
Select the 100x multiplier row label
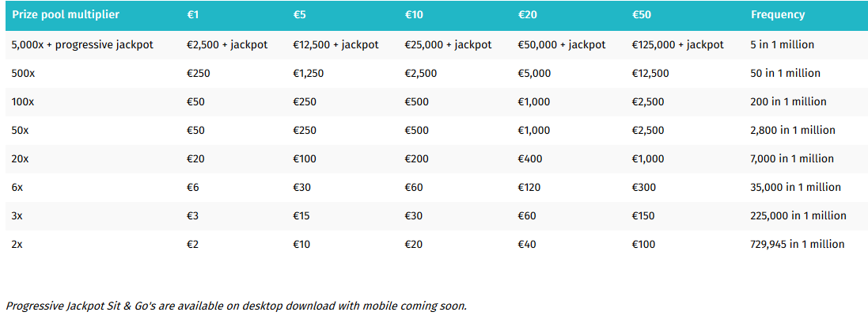pyautogui.click(x=23, y=102)
